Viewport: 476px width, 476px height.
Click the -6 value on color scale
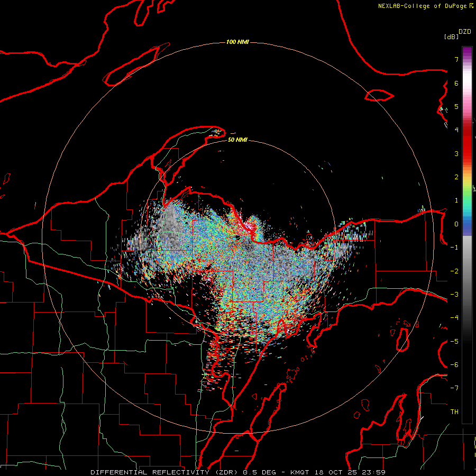tap(454, 365)
